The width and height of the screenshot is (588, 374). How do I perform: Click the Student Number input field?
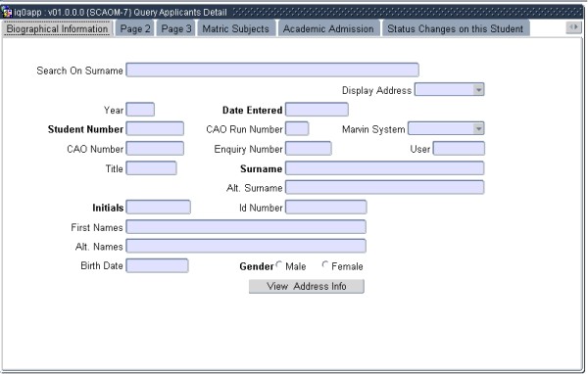pos(155,128)
